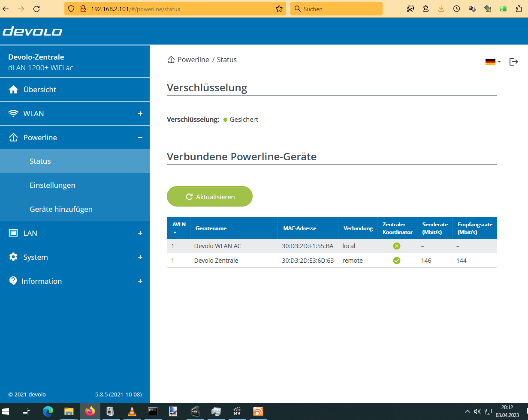Click MAC address 30:D3:2D:E3:6D:63
Viewport: 528px width, 420px height.
(x=308, y=261)
